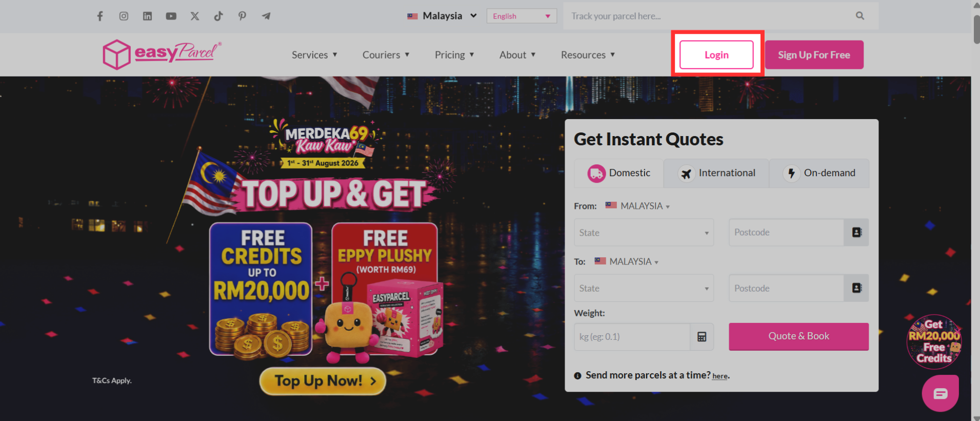980x421 pixels.
Task: Change the From country MALAYSIA selector
Action: pos(637,206)
